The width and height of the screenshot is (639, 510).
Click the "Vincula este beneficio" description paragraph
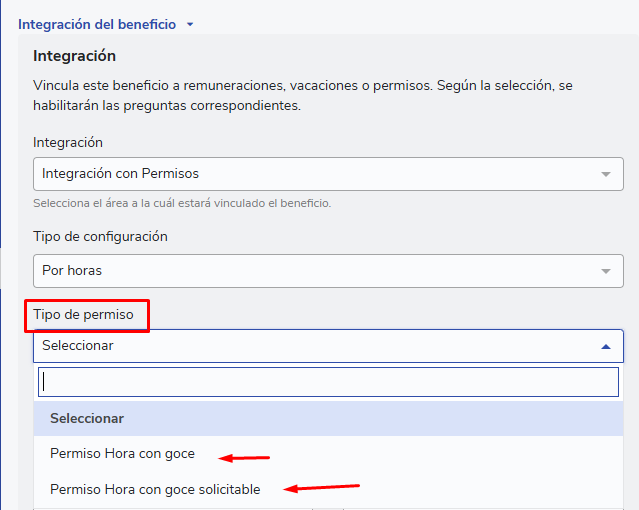coord(302,95)
